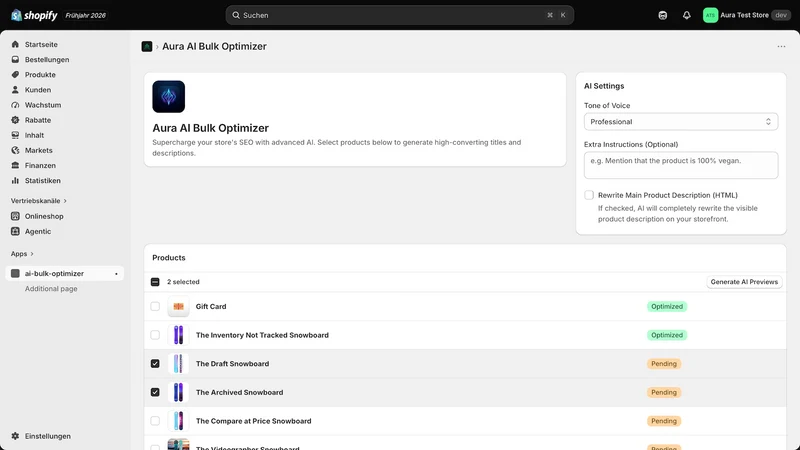Click the Shopify logo
The height and width of the screenshot is (450, 800).
click(x=34, y=15)
